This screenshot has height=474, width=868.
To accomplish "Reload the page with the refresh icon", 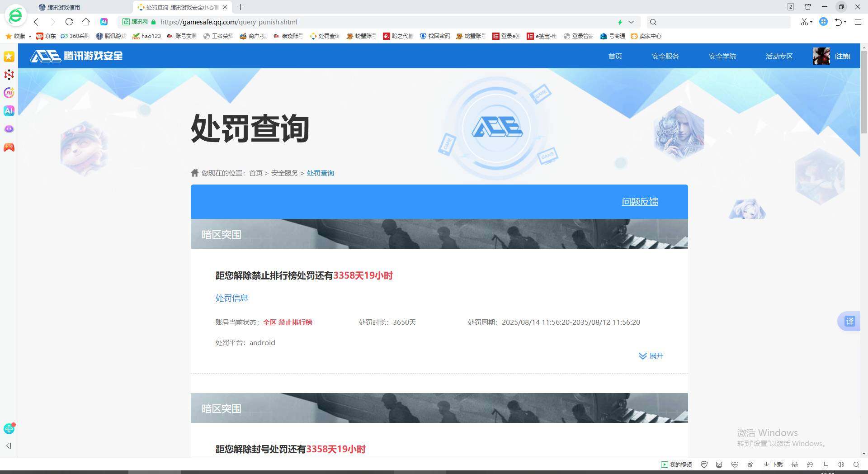I will 69,22.
